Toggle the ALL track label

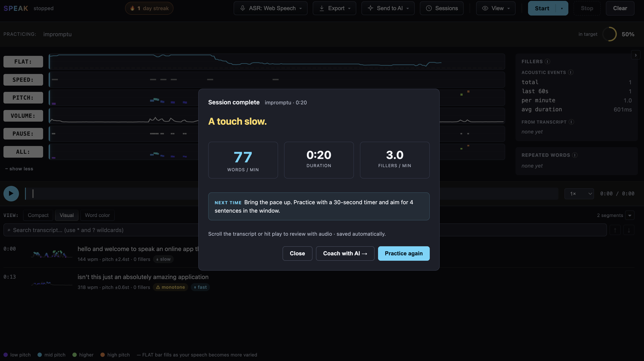click(23, 152)
